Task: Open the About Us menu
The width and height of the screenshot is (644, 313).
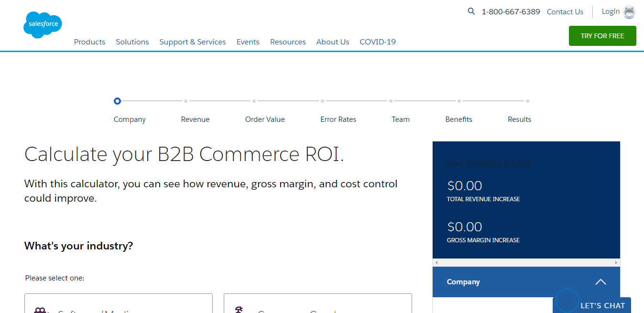Action: 333,42
